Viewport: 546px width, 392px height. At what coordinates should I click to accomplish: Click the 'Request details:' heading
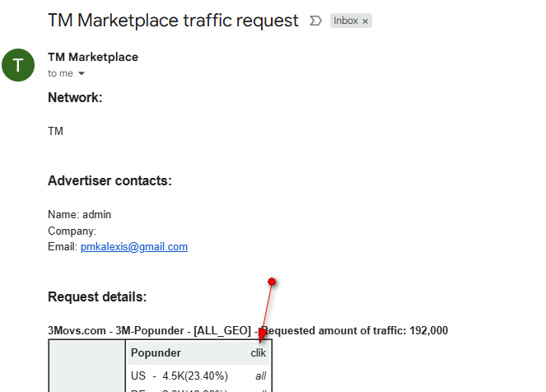97,296
